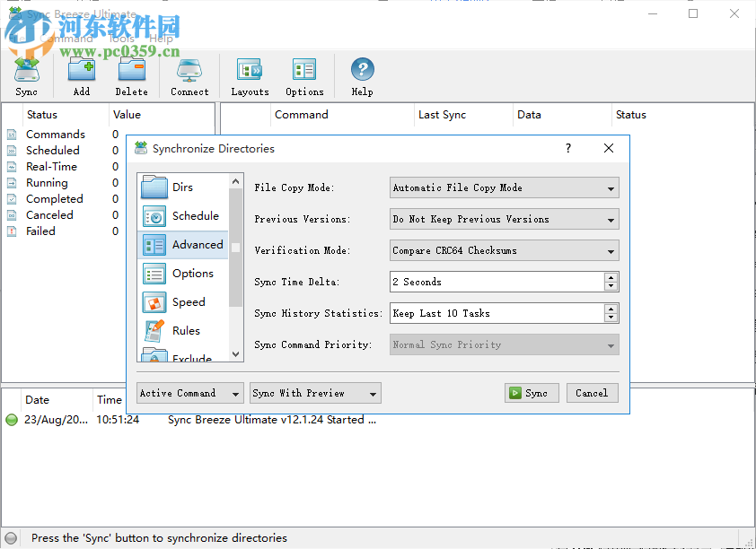The height and width of the screenshot is (549, 756).
Task: Select the Failed status filter
Action: click(41, 231)
